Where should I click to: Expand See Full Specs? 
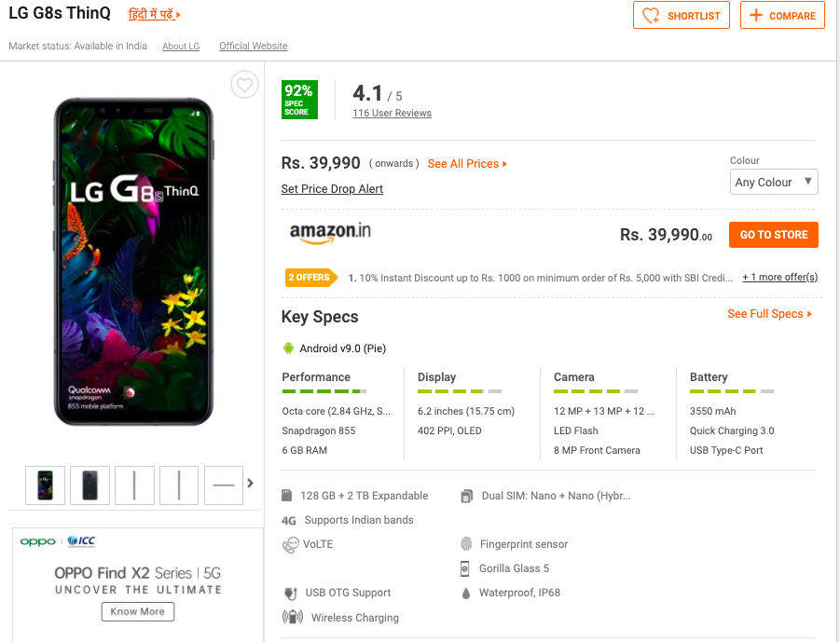pos(769,314)
